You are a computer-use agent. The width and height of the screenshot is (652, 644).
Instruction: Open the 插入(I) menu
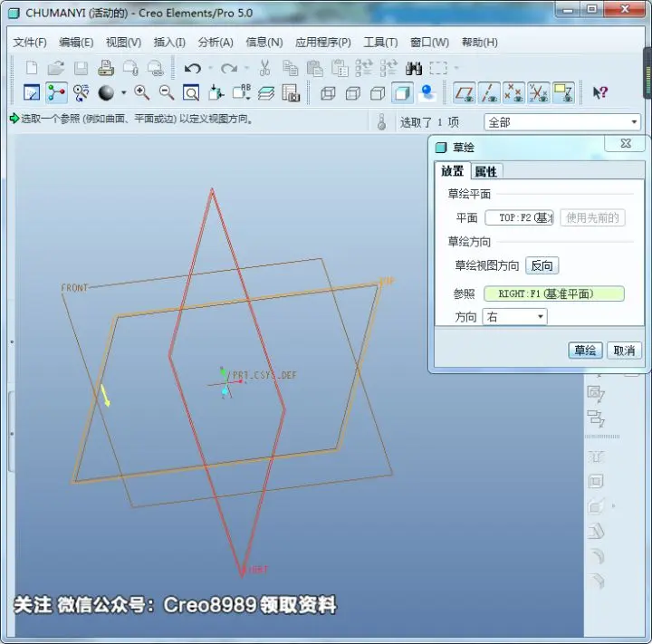tap(169, 42)
